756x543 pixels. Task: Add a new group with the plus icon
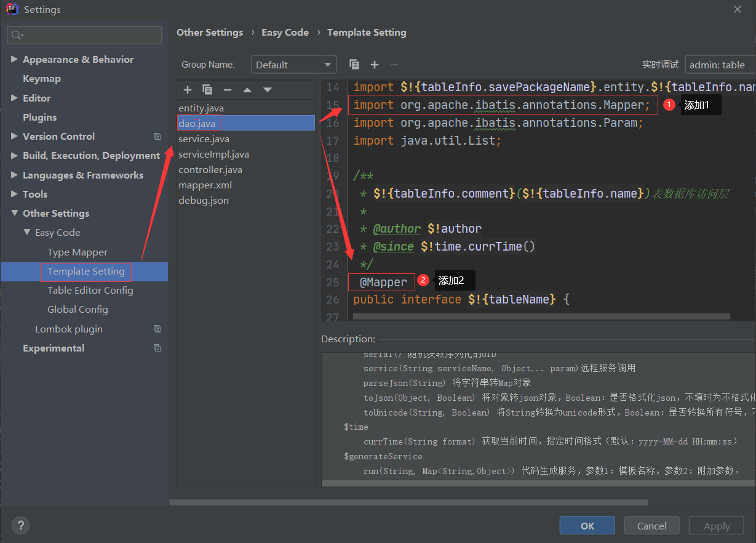click(374, 64)
